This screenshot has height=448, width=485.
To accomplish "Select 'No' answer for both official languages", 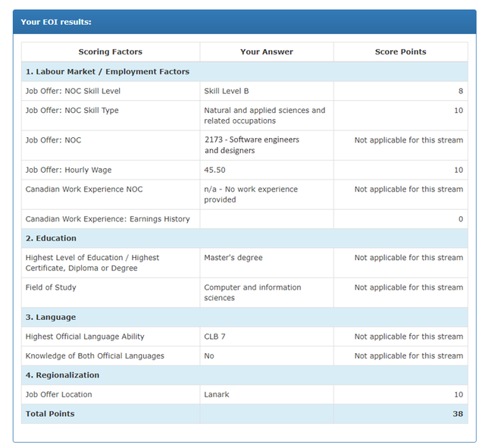I will 209,356.
